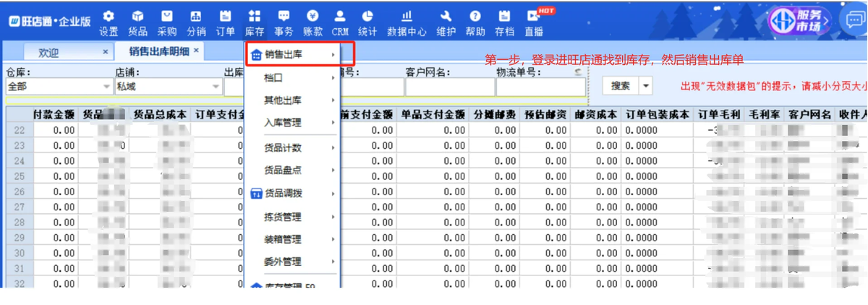Screen dimensions: 868x305
Task: Click the 旺店通企业版 logo
Action: (x=50, y=21)
